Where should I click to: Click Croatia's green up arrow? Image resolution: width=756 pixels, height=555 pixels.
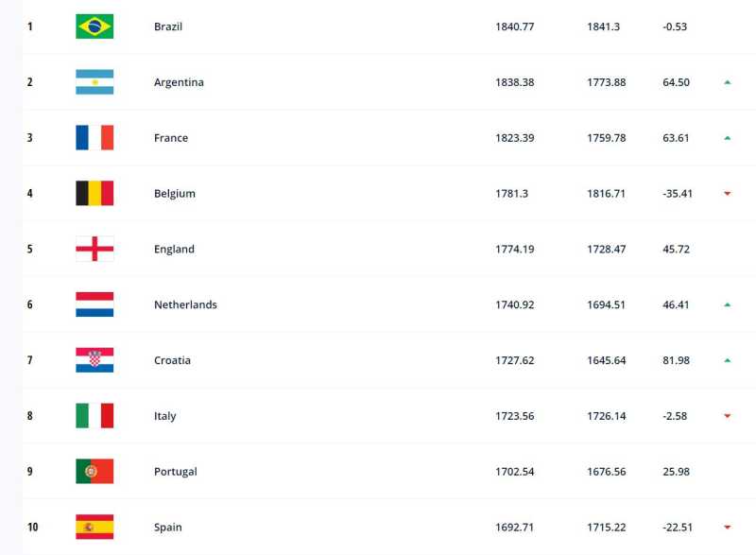point(727,360)
